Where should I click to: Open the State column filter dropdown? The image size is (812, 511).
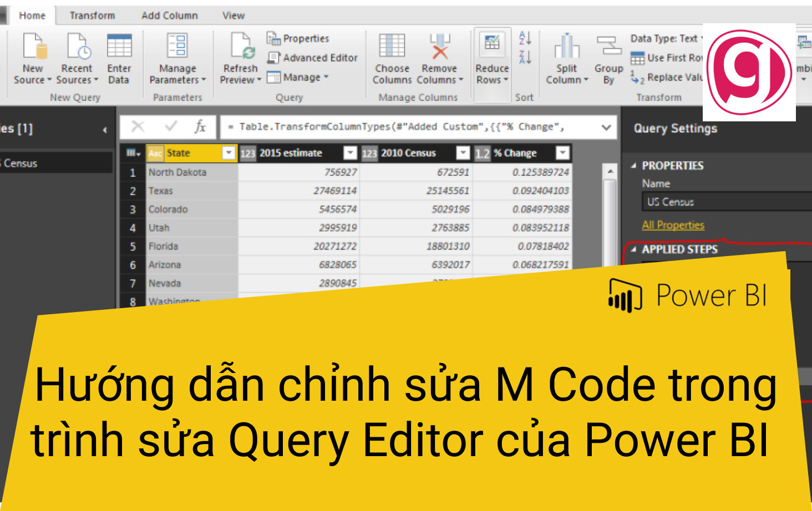tap(229, 153)
